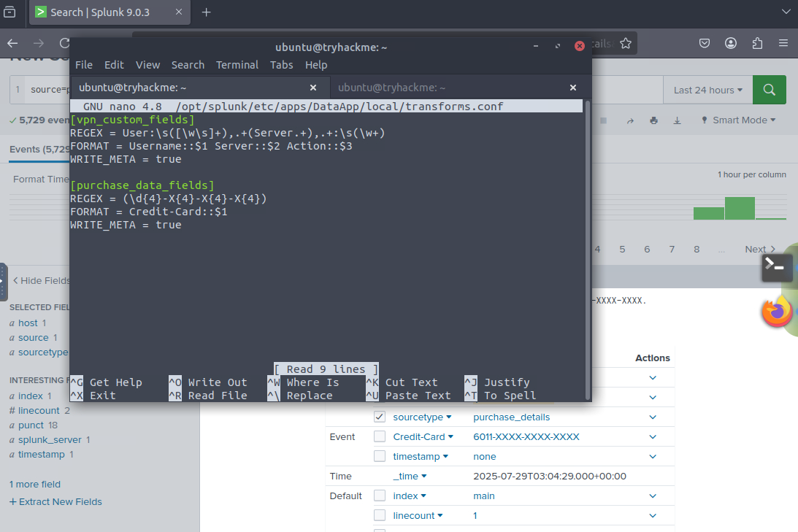Open the Last 24 hours time picker

pyautogui.click(x=707, y=90)
